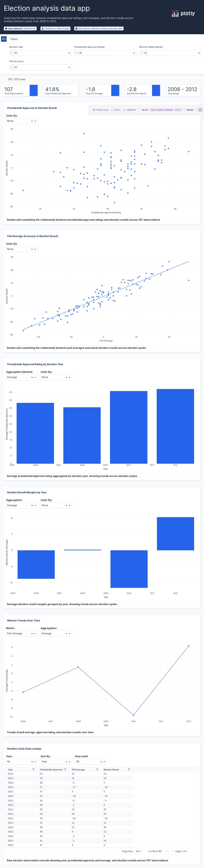Remove the All tag from Election Result Margin
Screen dimensions: 204x868
(142, 53)
